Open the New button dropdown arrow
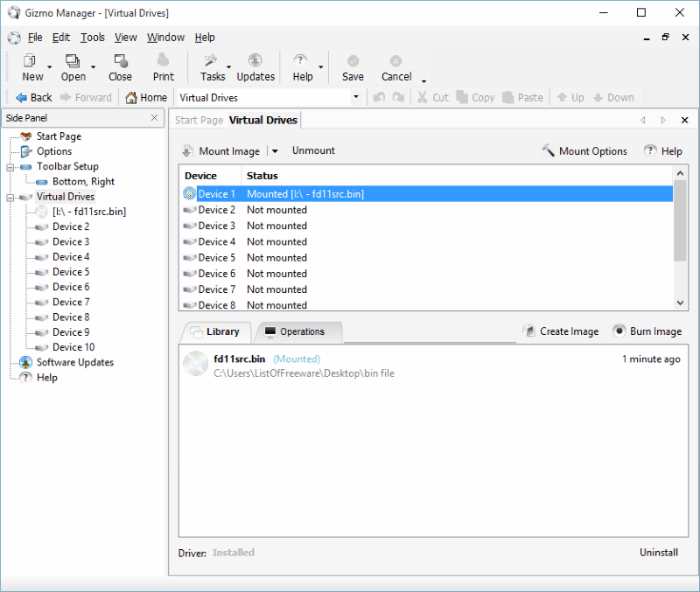 (x=50, y=67)
